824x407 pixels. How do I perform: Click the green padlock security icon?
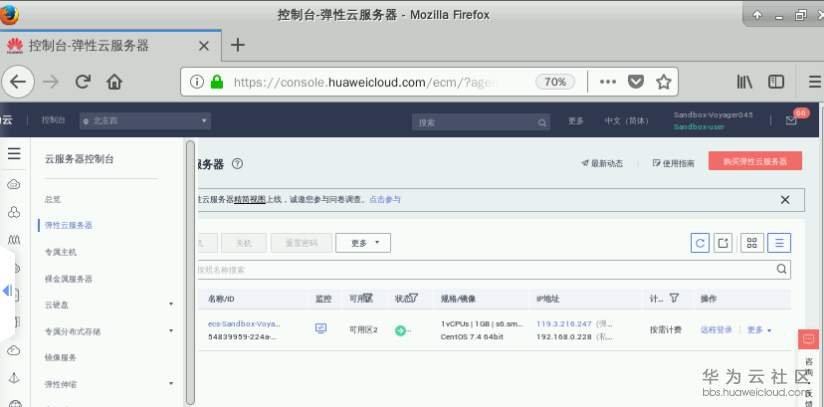point(217,82)
